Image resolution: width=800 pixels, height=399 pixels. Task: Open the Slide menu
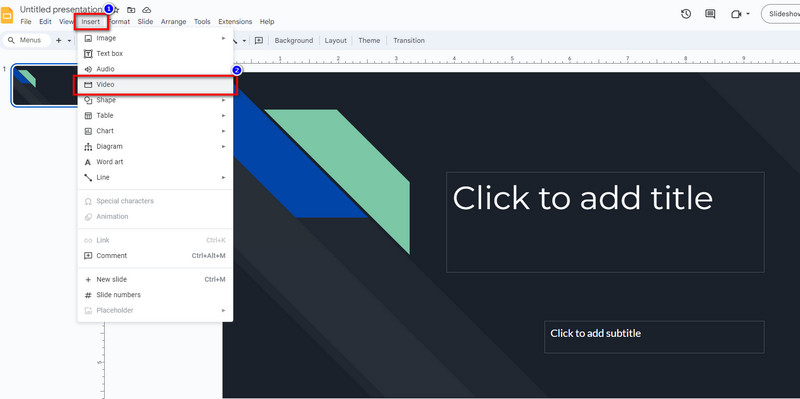coord(145,21)
